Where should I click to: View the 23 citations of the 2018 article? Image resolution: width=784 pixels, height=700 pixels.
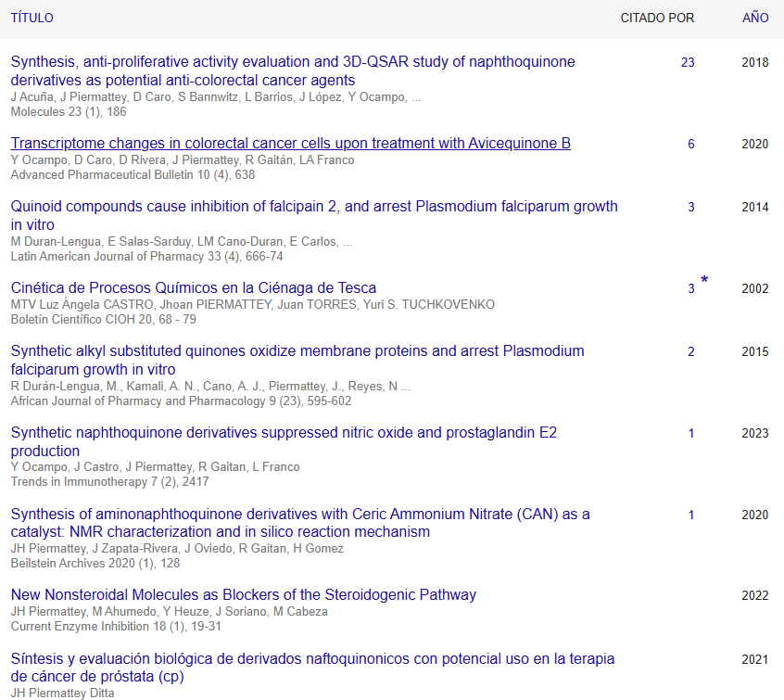pos(688,62)
